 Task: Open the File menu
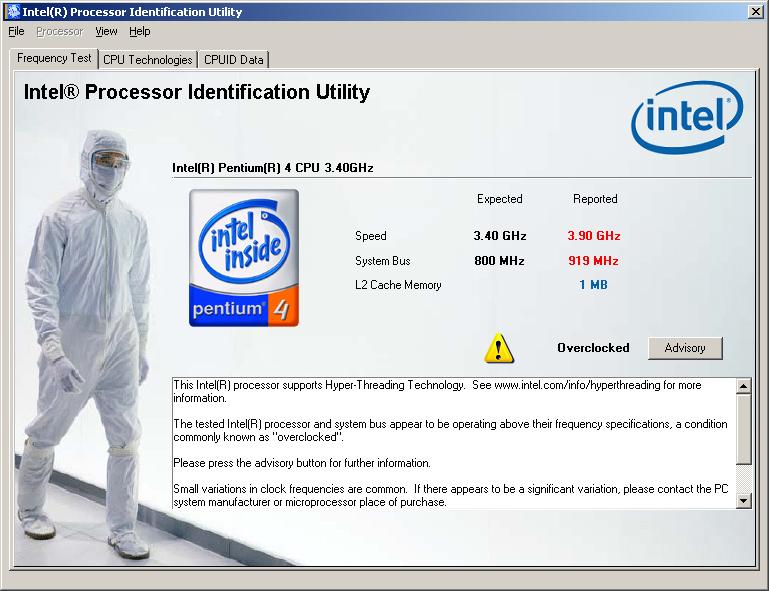coord(16,31)
